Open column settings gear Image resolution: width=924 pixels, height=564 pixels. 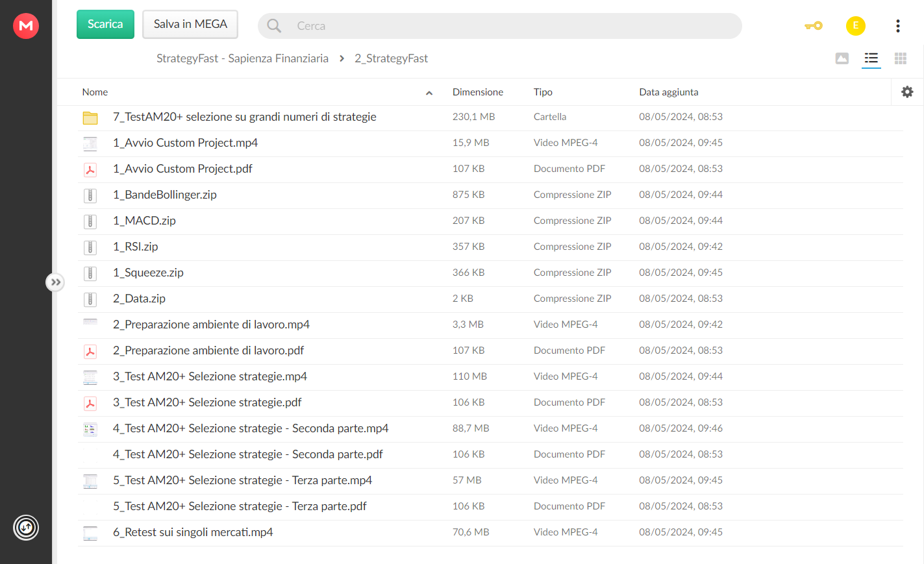click(x=907, y=92)
